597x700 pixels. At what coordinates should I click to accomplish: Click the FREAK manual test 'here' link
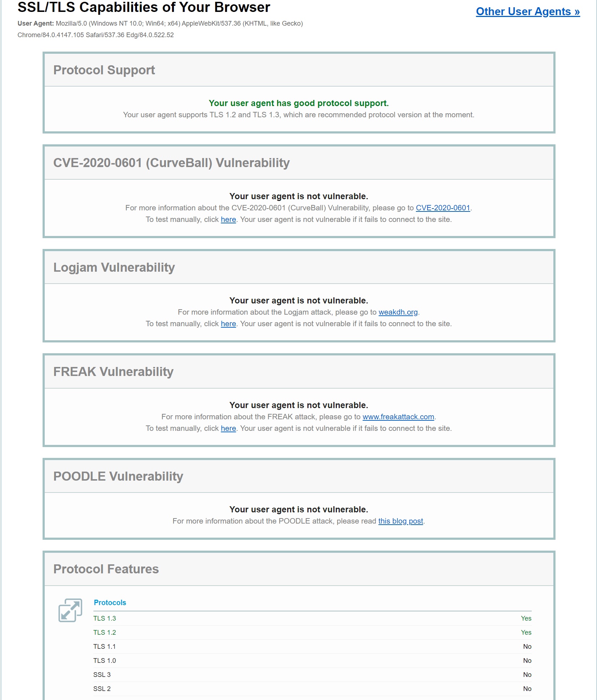pos(228,428)
